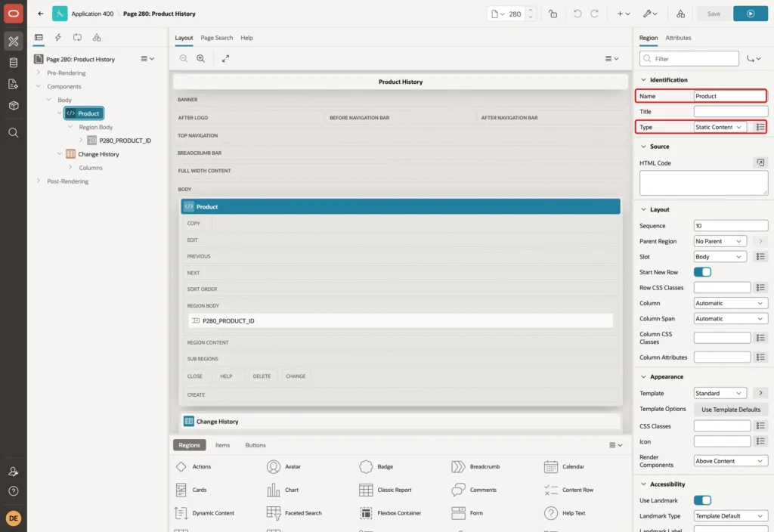Viewport: 774px width, 532px height.
Task: Open the Render Components dropdown
Action: (x=731, y=461)
